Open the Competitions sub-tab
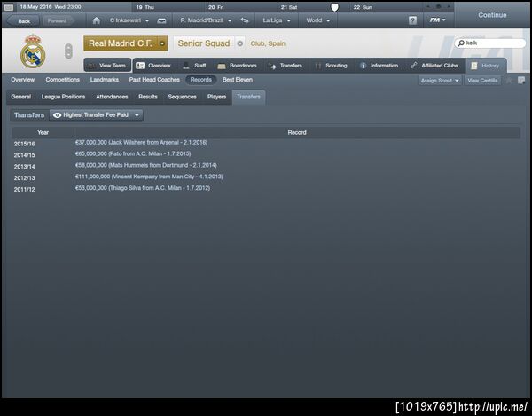532x416 pixels. [63, 80]
